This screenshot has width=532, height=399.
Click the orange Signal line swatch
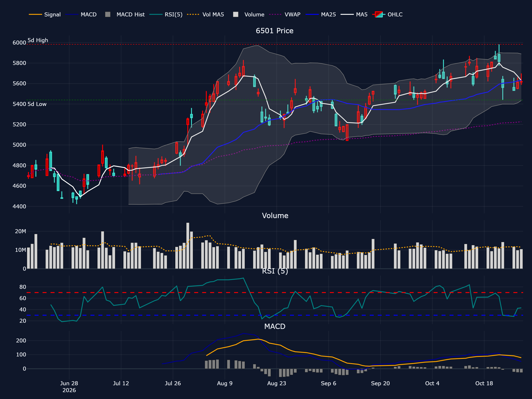click(x=35, y=14)
